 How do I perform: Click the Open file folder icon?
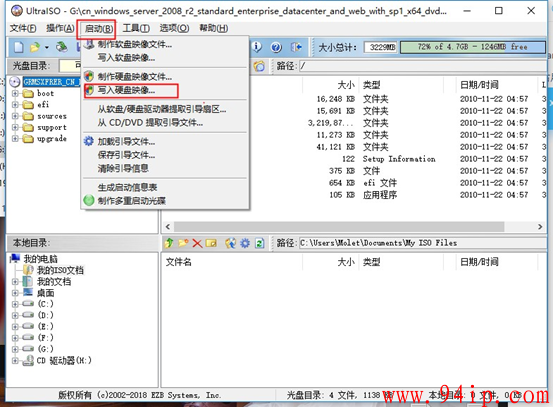pos(35,47)
